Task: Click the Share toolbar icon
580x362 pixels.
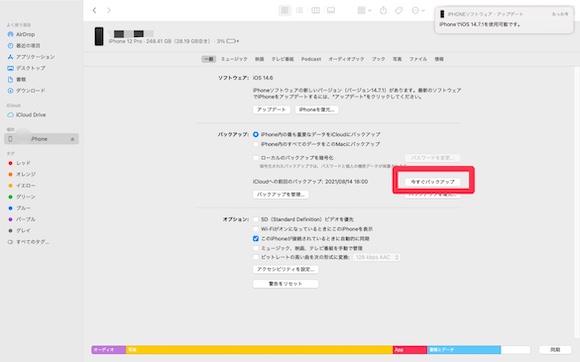Action: (384, 10)
